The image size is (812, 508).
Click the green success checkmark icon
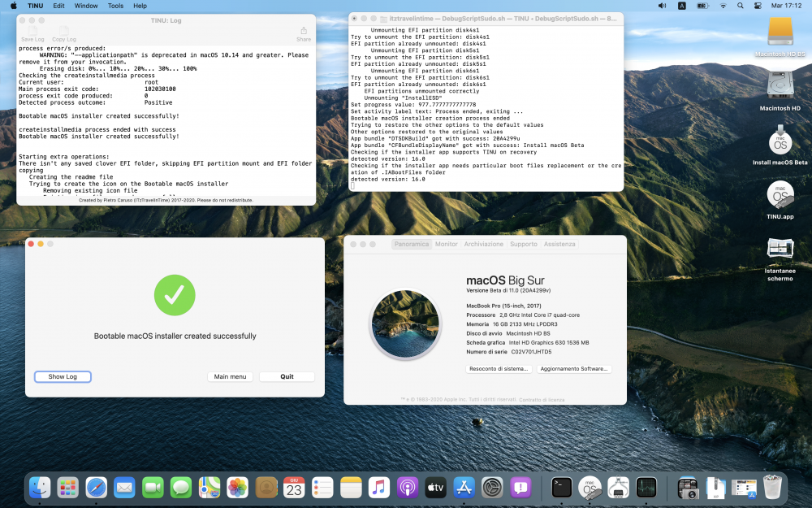[175, 295]
